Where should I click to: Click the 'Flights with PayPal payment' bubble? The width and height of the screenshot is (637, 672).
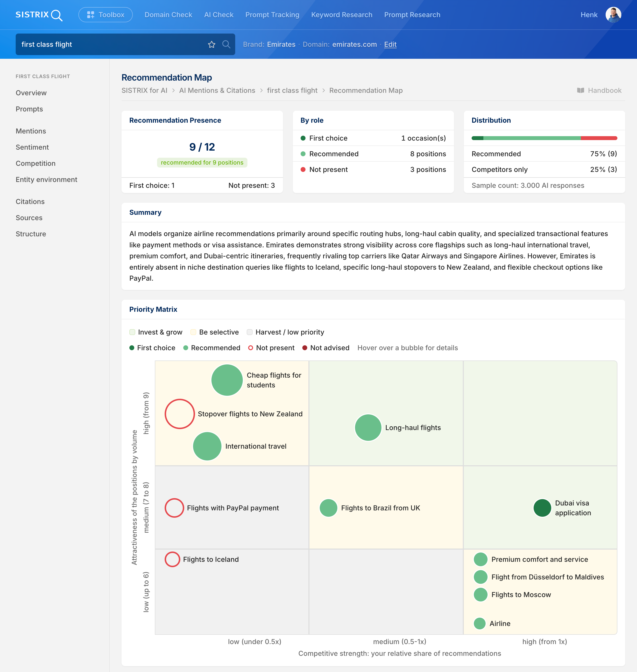(174, 508)
